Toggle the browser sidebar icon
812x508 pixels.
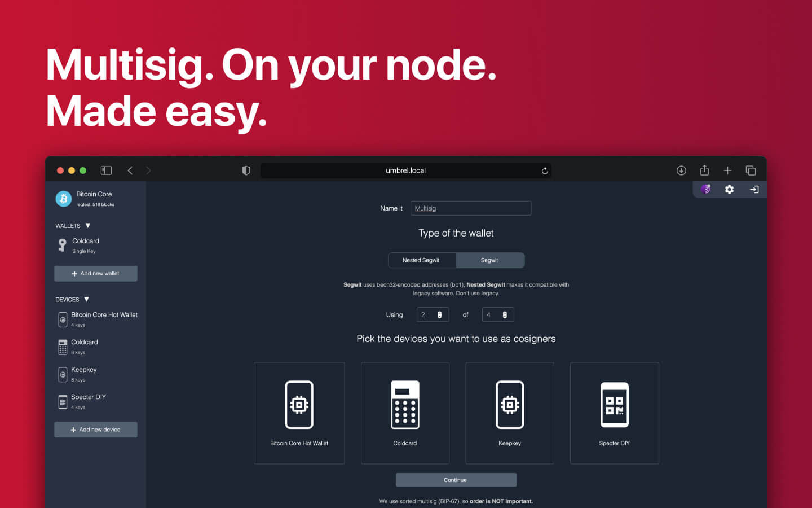(106, 170)
